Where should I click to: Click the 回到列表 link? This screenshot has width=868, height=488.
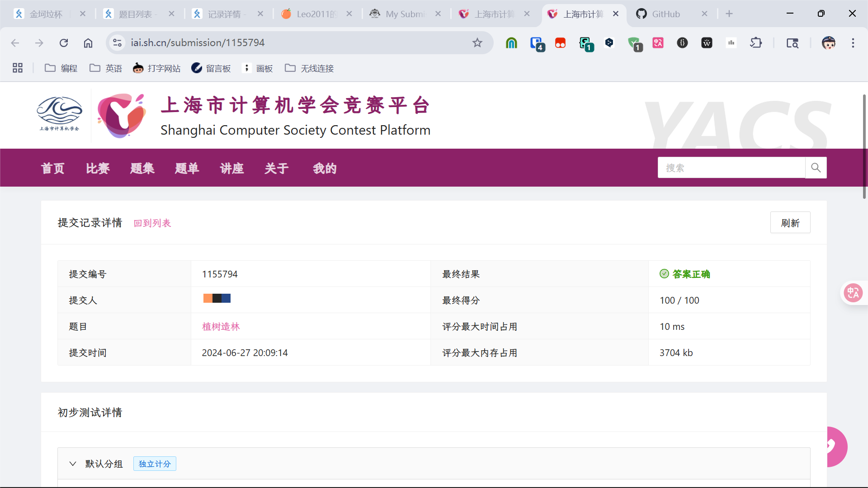(x=152, y=223)
